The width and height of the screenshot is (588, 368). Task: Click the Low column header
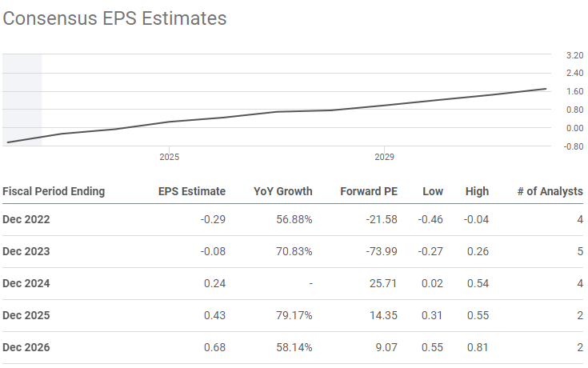pos(433,191)
